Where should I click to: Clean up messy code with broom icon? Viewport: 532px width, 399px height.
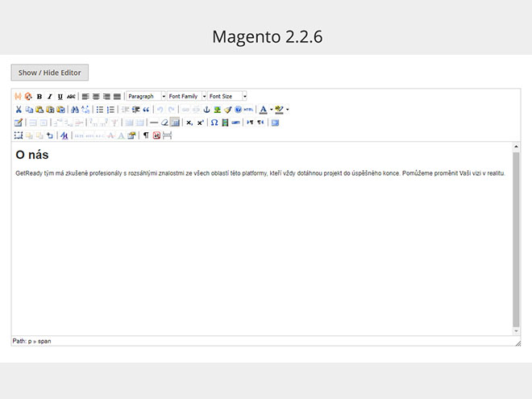(x=227, y=110)
